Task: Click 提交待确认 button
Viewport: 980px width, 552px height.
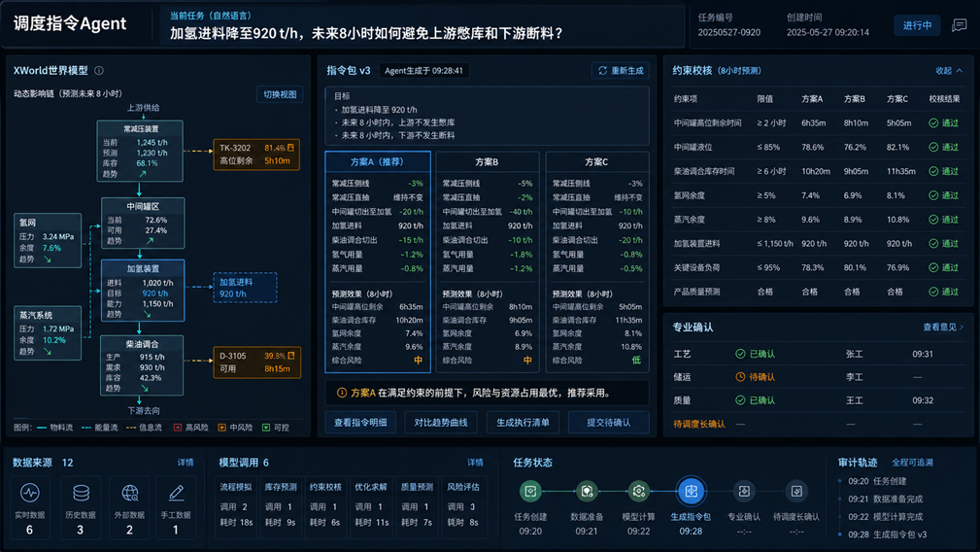Action: click(608, 423)
